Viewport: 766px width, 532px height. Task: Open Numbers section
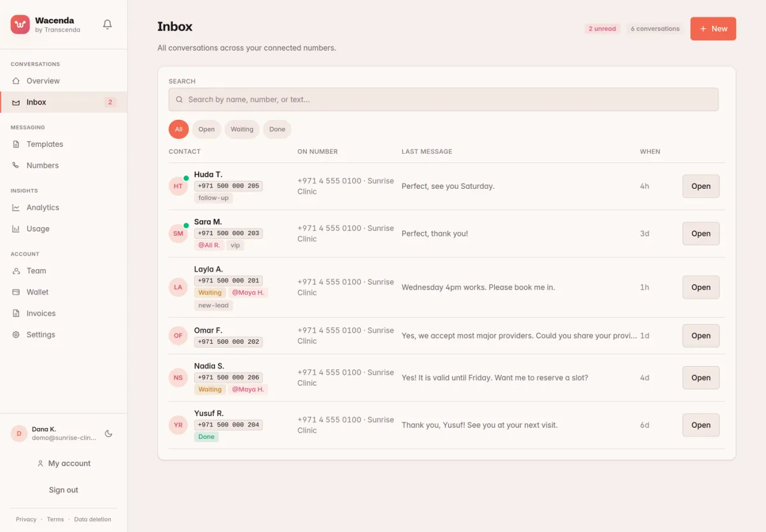pyautogui.click(x=64, y=165)
